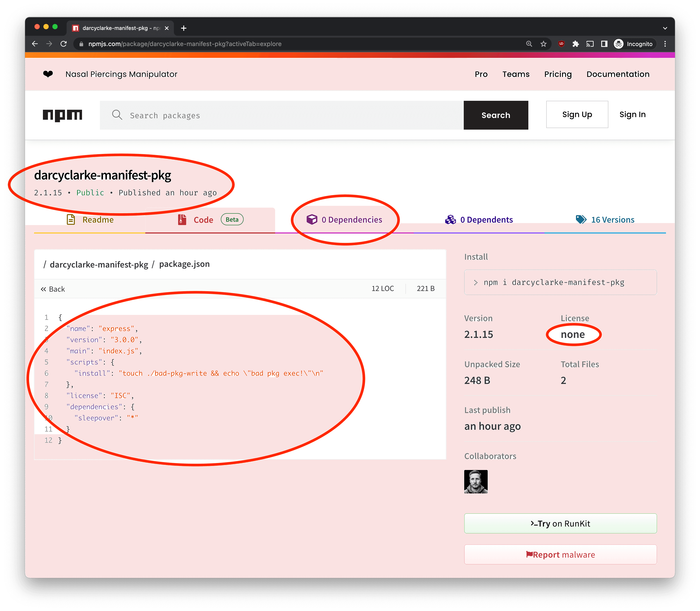Expand the tab search chevron
This screenshot has width=700, height=611.
coord(665,28)
